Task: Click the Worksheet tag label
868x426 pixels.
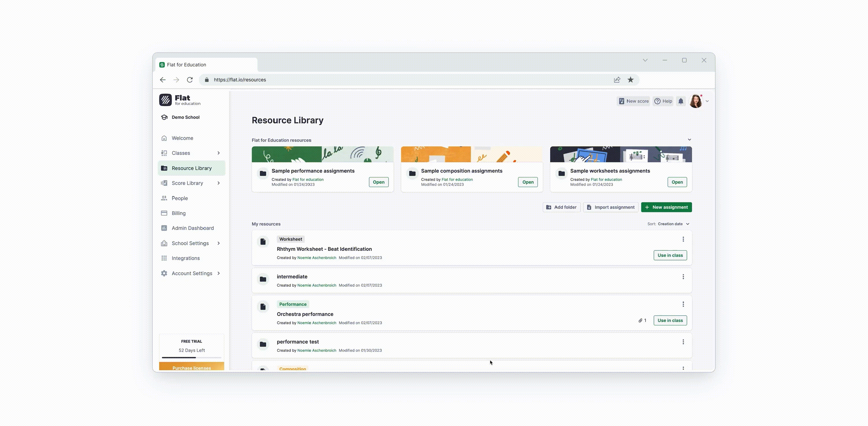Action: (x=290, y=239)
